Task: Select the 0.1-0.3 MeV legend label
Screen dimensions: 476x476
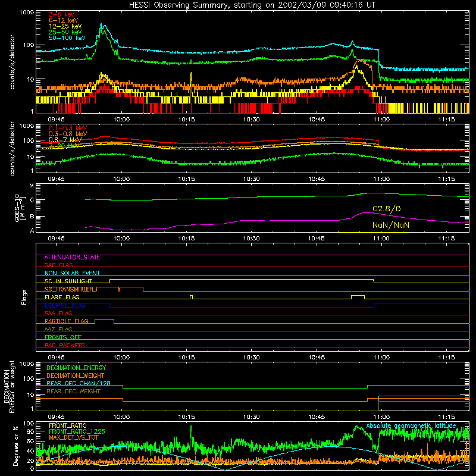Action: [x=68, y=128]
